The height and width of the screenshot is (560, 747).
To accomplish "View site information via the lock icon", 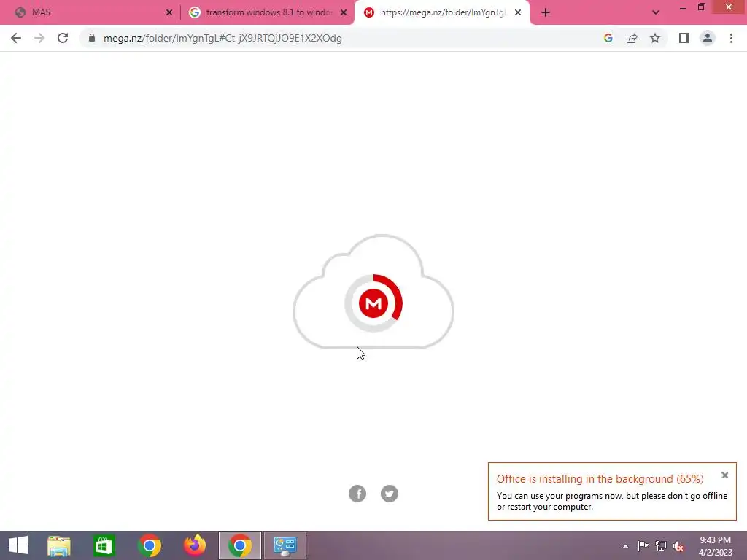I will tap(92, 38).
